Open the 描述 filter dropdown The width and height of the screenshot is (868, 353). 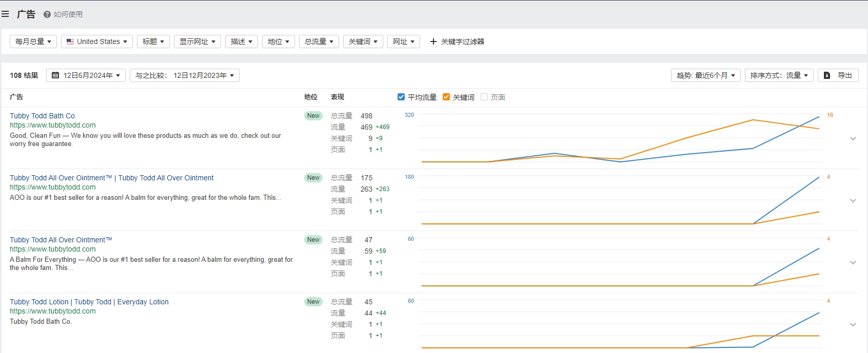tap(242, 41)
